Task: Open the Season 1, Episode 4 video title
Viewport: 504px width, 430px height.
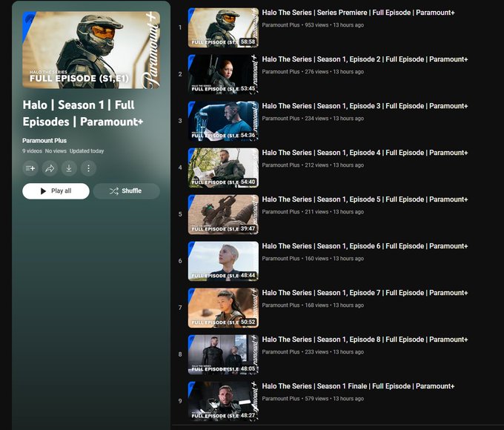Action: (x=365, y=153)
